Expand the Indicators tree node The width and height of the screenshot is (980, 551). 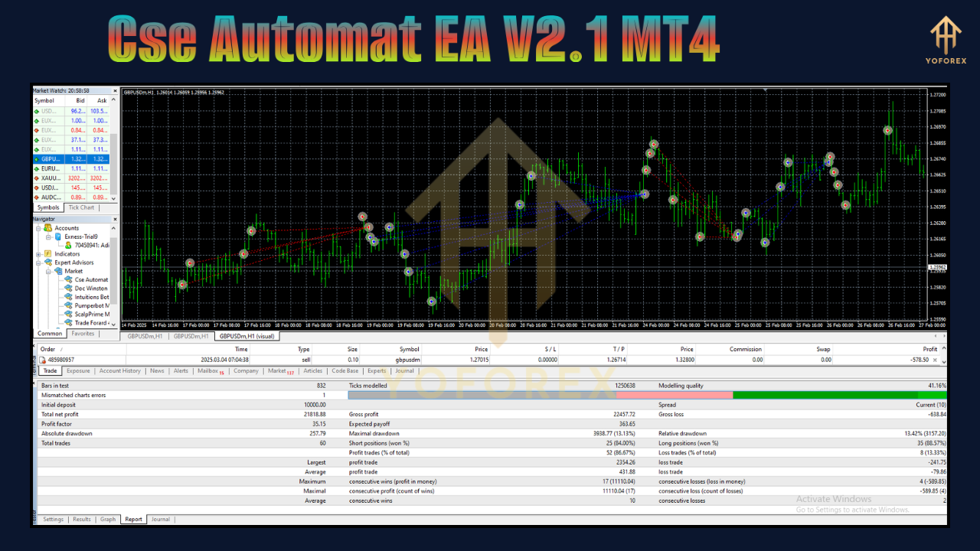pyautogui.click(x=38, y=253)
